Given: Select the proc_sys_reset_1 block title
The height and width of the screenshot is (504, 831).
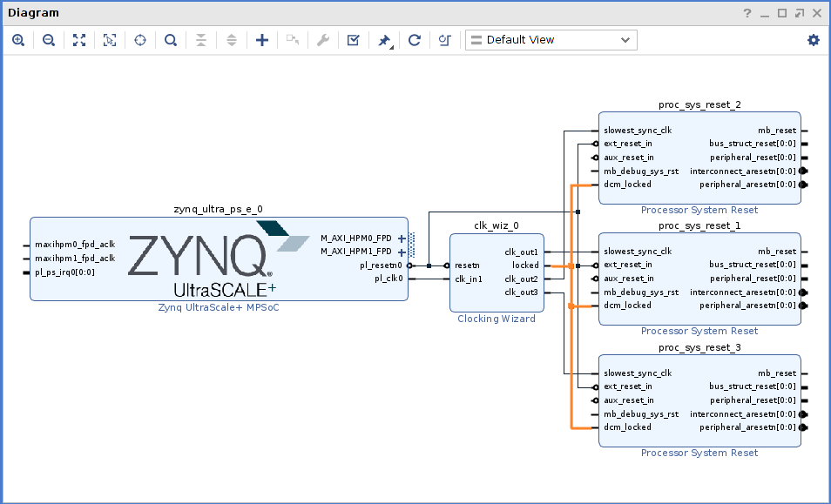Looking at the screenshot, I should coord(699,226).
